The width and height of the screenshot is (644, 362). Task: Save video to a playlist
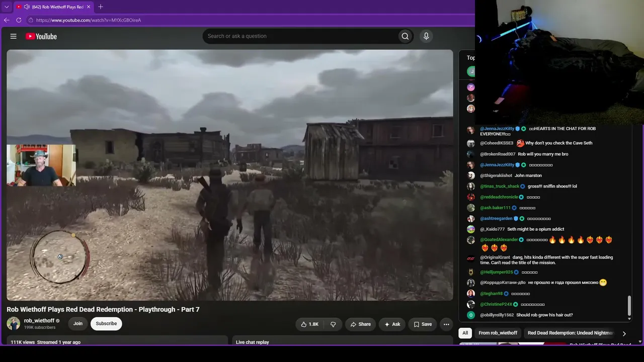coord(423,324)
